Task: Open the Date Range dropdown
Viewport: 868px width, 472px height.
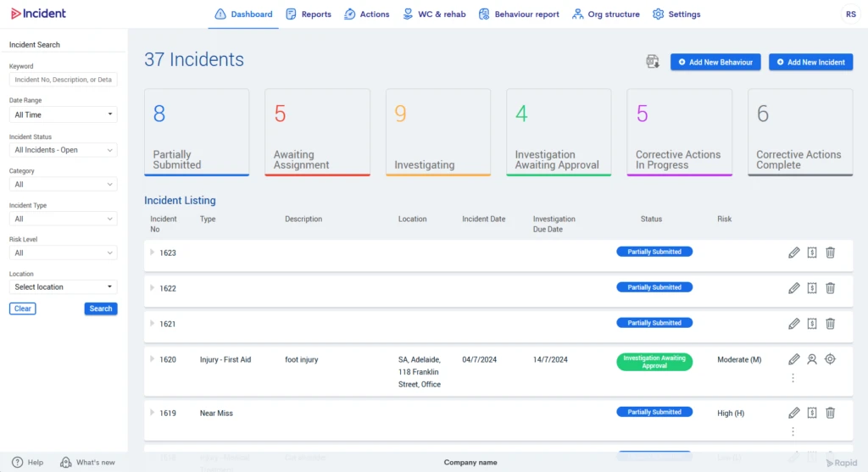Action: [63, 114]
